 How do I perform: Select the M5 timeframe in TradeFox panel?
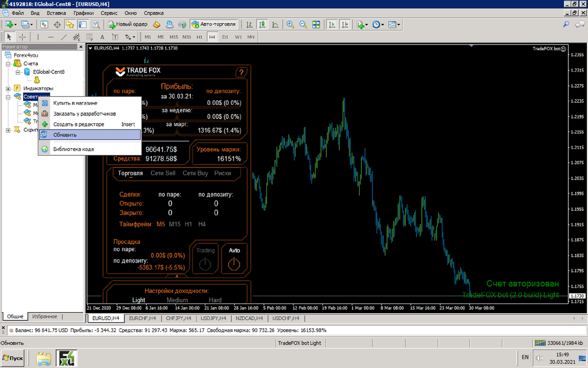point(161,224)
